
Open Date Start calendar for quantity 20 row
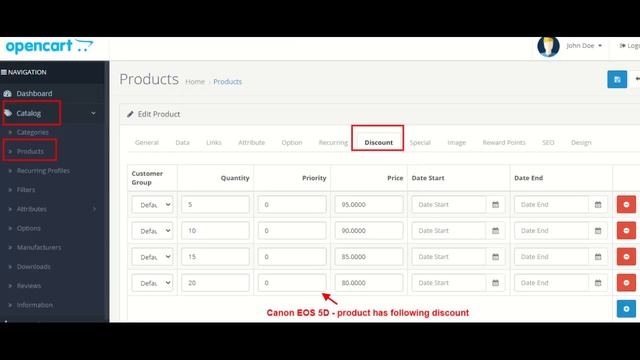pyautogui.click(x=496, y=283)
